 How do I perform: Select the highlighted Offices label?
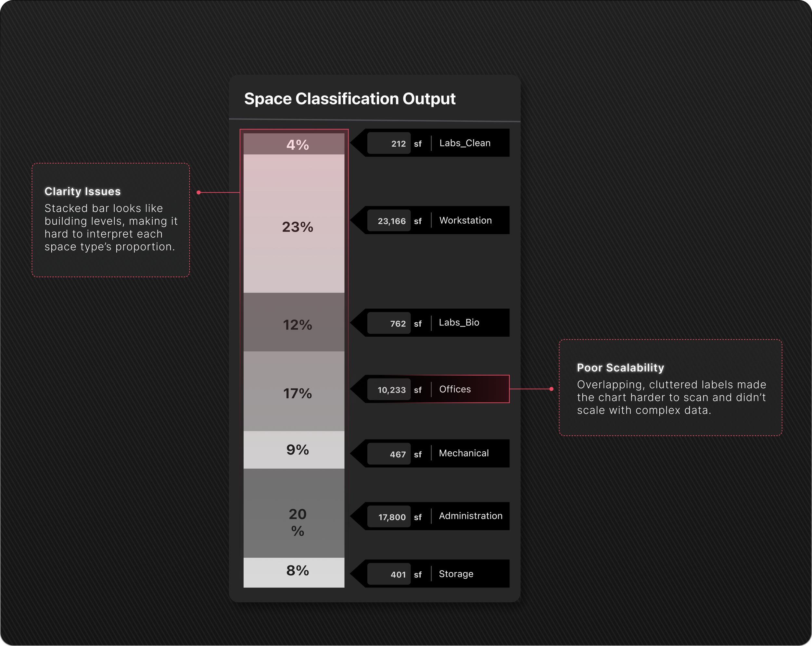(455, 389)
